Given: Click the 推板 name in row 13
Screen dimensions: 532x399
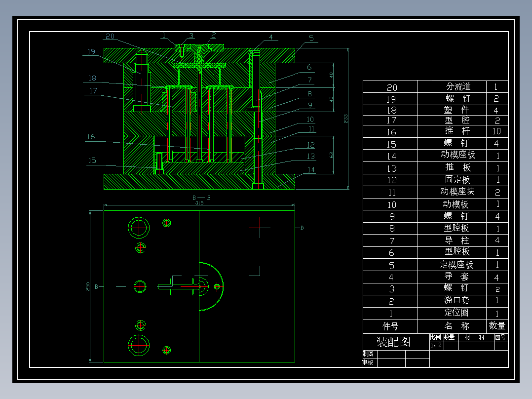Looking at the screenshot, I should 457,167.
